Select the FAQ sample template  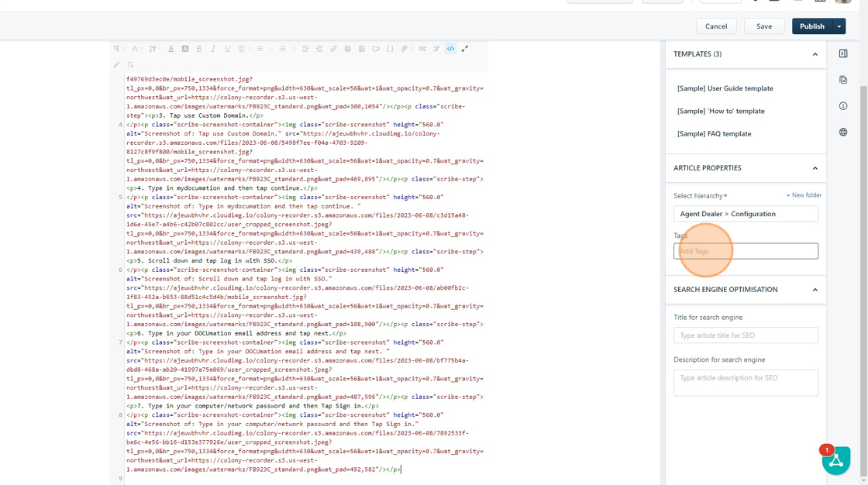(x=714, y=133)
